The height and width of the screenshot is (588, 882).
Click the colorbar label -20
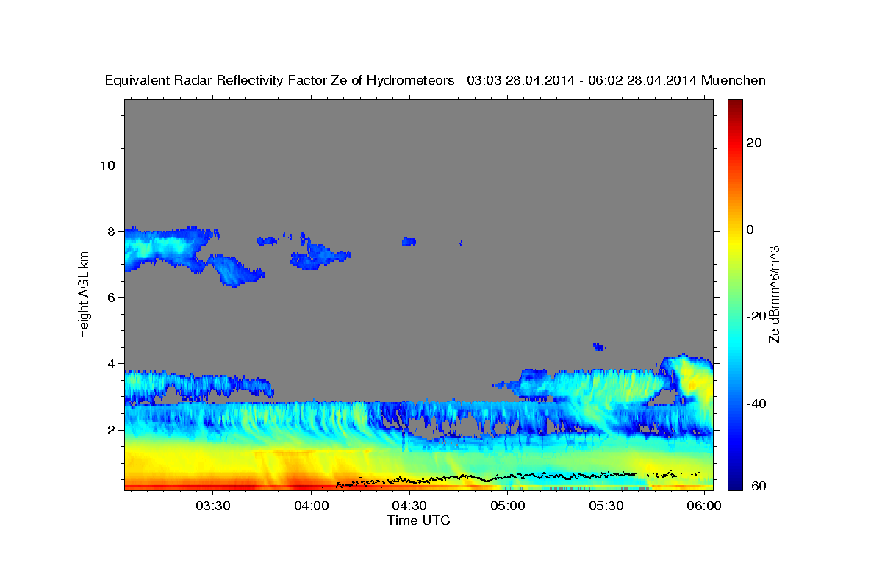[x=757, y=316]
